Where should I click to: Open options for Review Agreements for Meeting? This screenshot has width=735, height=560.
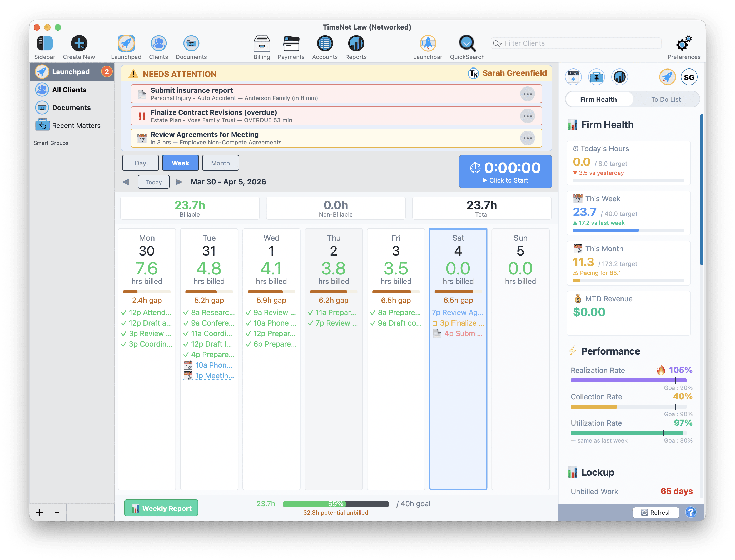point(528,138)
